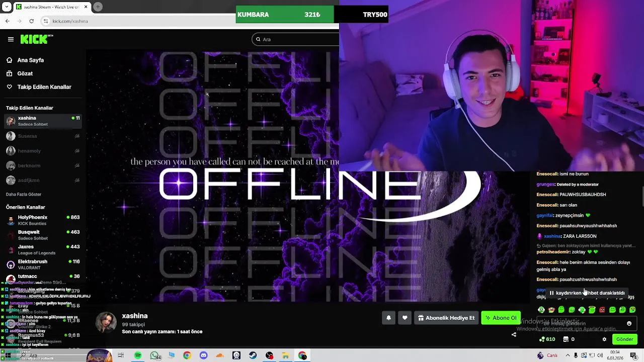
Task: Click username gayrifal in chat
Action: (545, 215)
